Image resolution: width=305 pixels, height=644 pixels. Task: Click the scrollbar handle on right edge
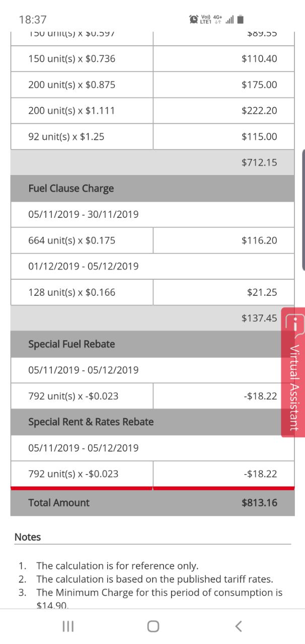point(303,210)
